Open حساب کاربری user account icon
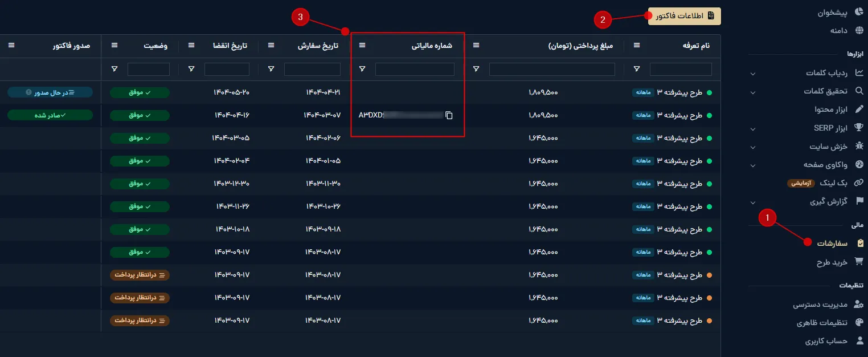 (x=859, y=341)
